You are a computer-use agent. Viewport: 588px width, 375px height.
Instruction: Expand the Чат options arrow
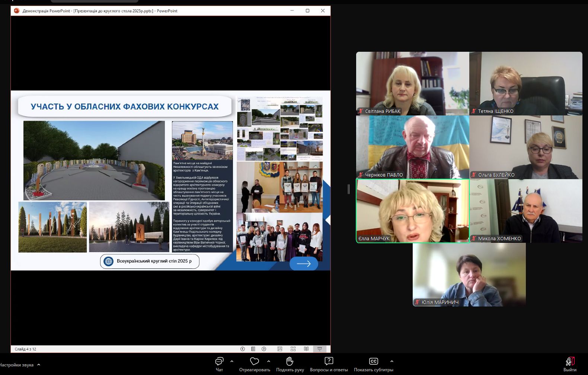[232, 361]
